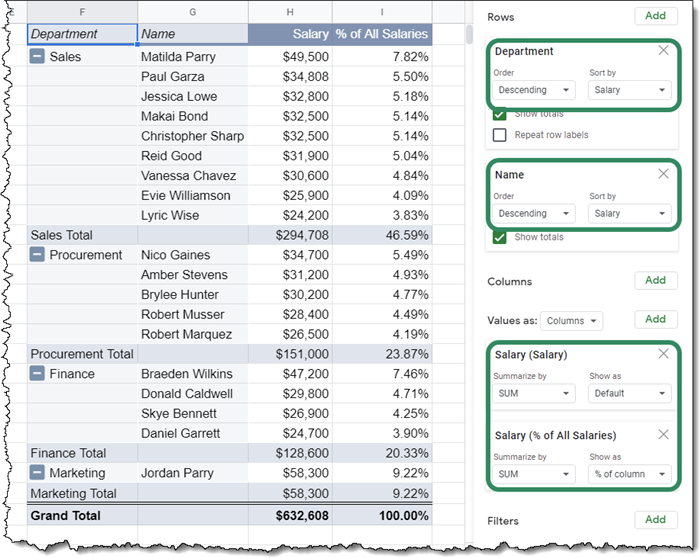Remove the Salary (% of All Salaries) field

coord(663,434)
